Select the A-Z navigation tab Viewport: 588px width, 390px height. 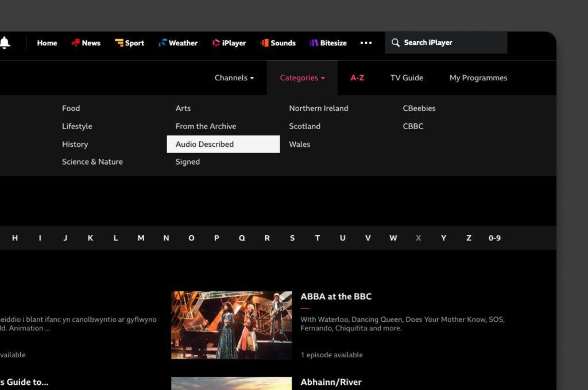coord(357,77)
